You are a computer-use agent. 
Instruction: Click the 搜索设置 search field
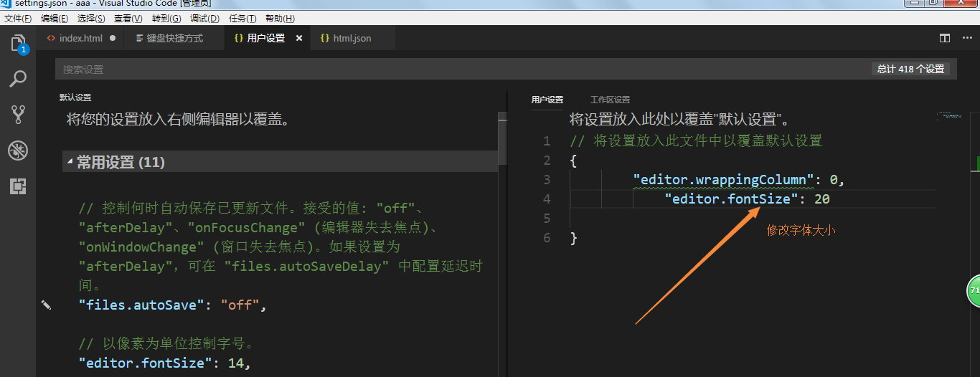click(459, 70)
